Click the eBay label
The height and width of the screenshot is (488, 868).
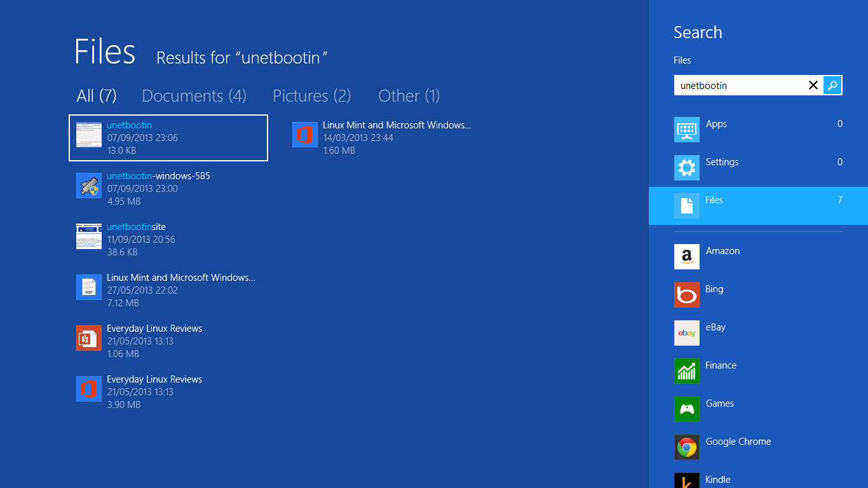coord(715,327)
